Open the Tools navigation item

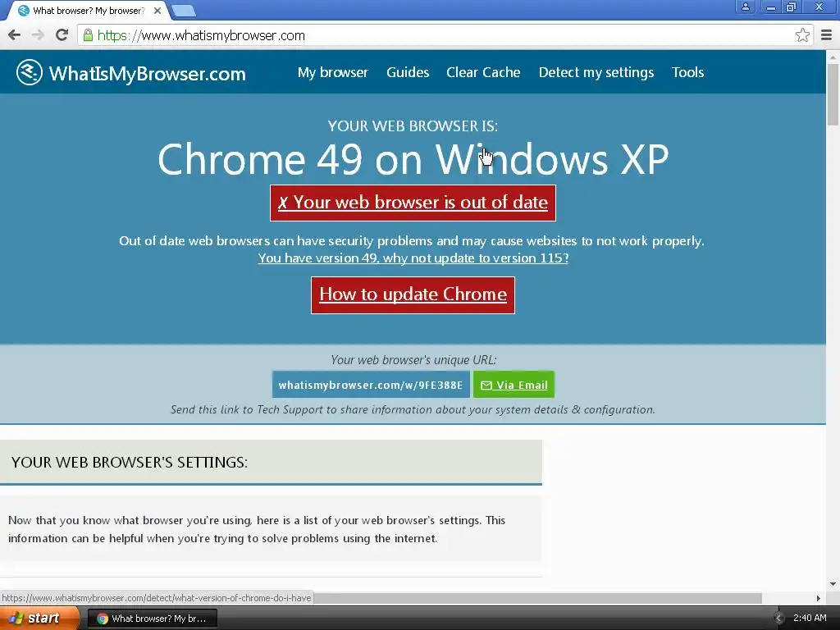click(688, 72)
